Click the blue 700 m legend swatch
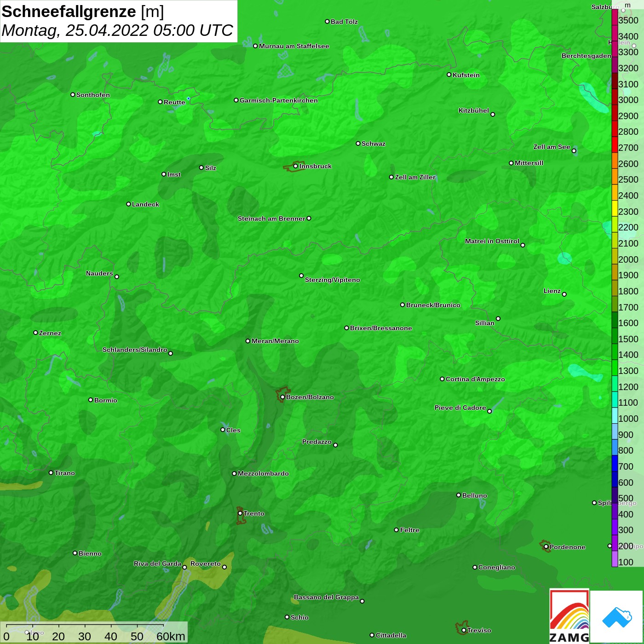 click(615, 463)
